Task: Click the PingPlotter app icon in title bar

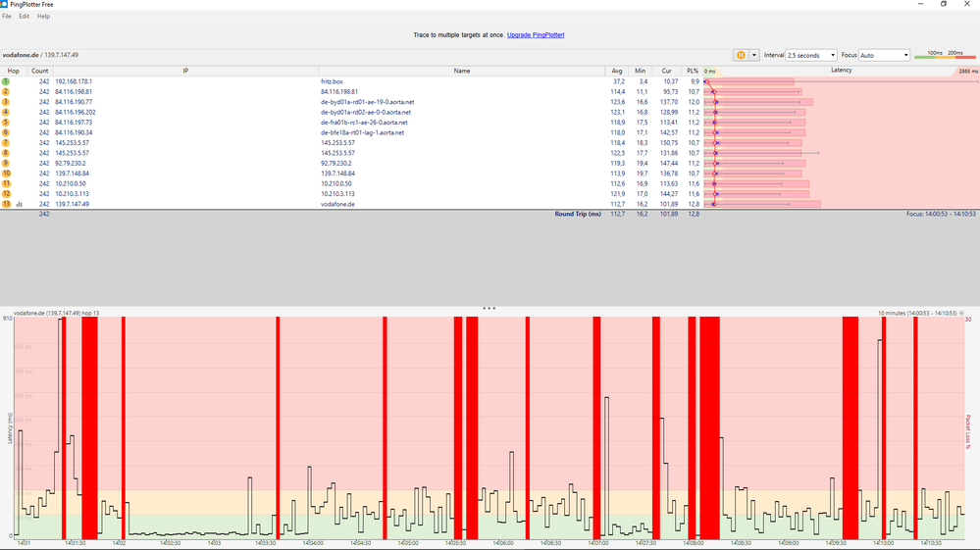Action: coord(5,4)
